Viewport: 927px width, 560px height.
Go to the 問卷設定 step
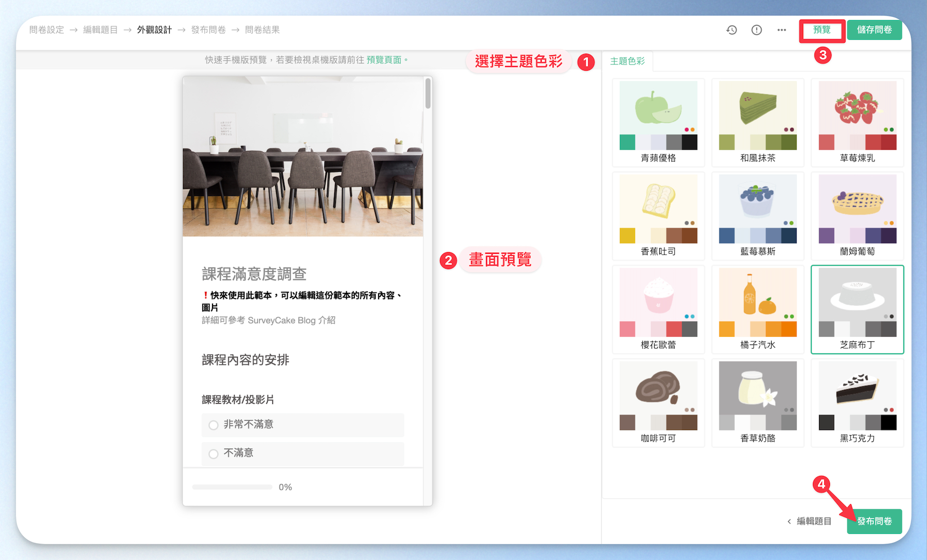[47, 30]
